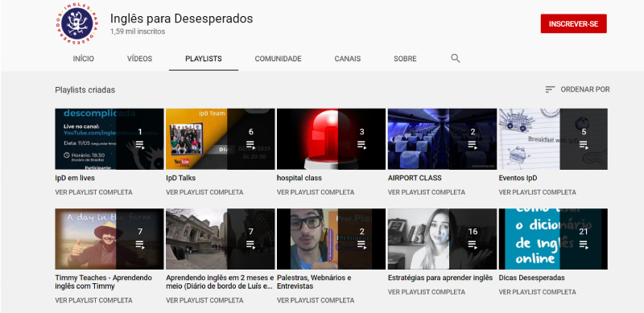Image resolution: width=644 pixels, height=313 pixels.
Task: View full playlist for Palestras, Webnários e Entrevistas
Action: (x=316, y=300)
